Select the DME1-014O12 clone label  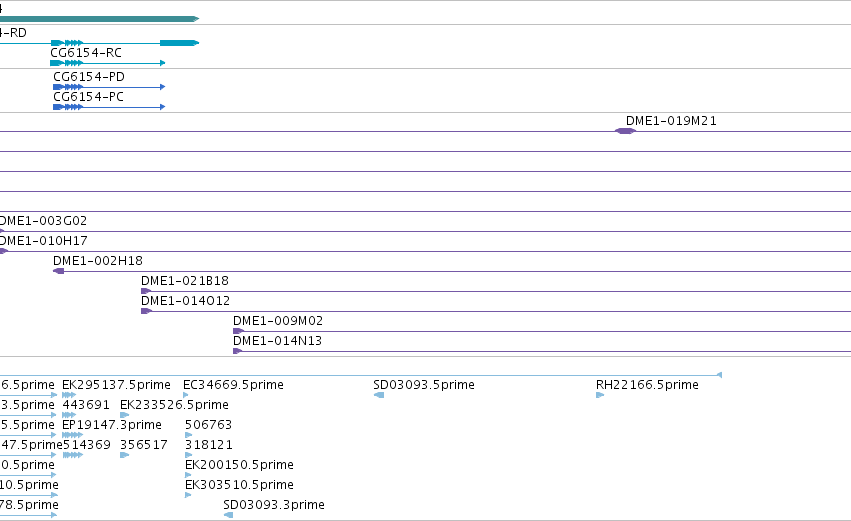186,301
